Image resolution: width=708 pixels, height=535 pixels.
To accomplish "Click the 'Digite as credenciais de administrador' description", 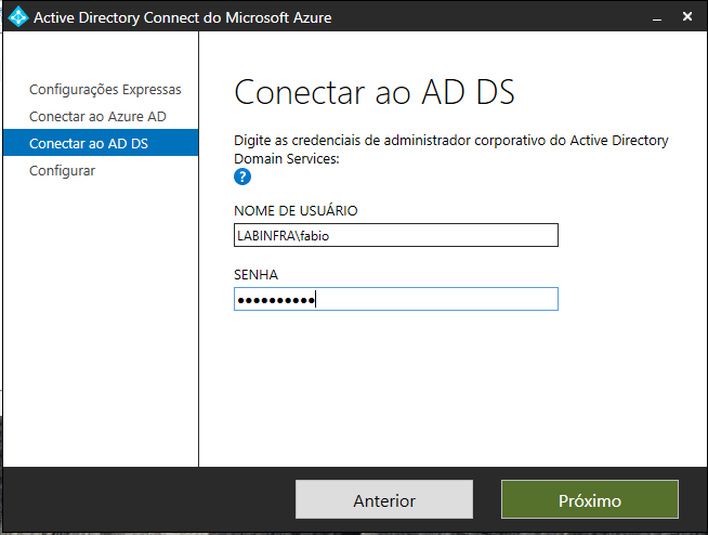I will pos(451,149).
